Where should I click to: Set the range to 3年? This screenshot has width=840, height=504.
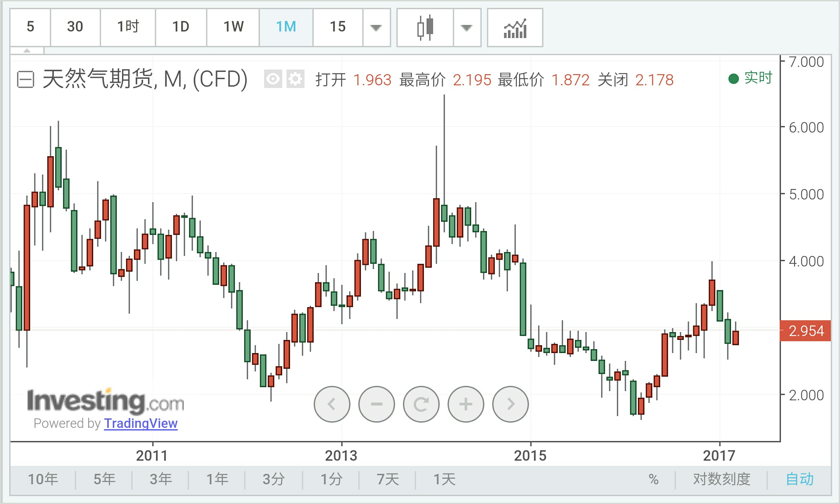point(160,479)
